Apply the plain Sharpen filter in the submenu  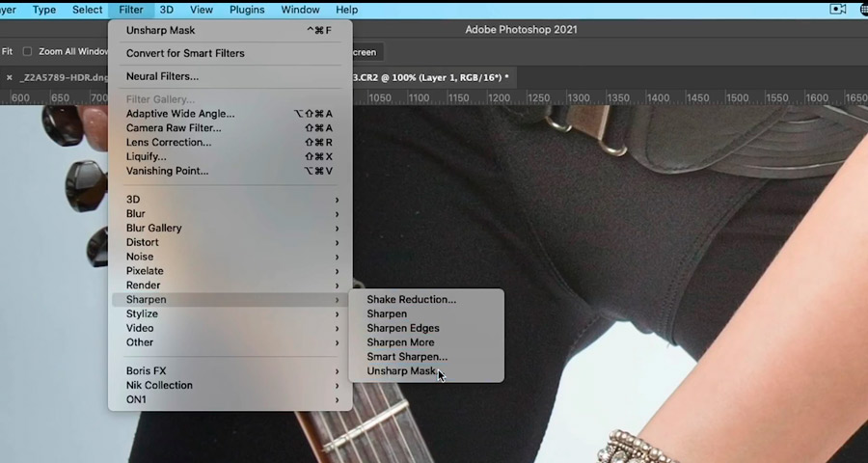click(x=426, y=314)
